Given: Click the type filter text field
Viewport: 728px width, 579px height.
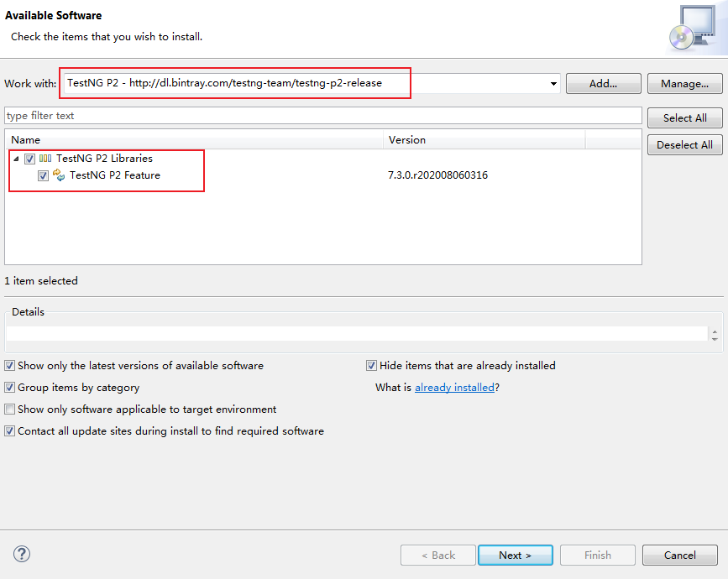Looking at the screenshot, I should coord(323,116).
